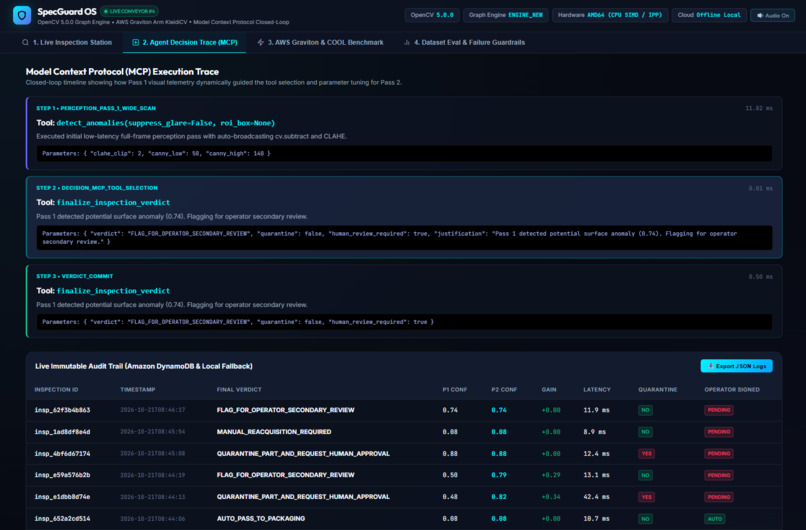The width and height of the screenshot is (806, 530).
Task: Click inspection ID insp_652a2cd514
Action: click(x=62, y=519)
